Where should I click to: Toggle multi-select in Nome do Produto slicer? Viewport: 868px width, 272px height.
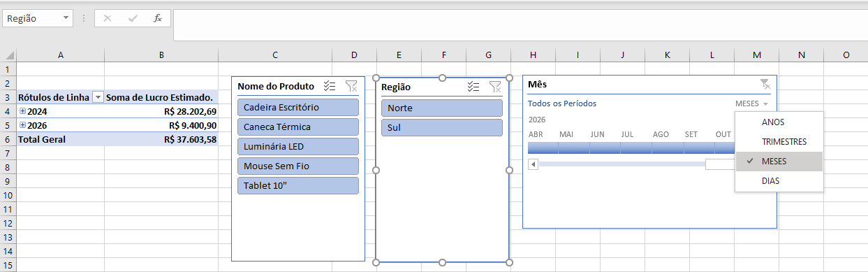330,87
